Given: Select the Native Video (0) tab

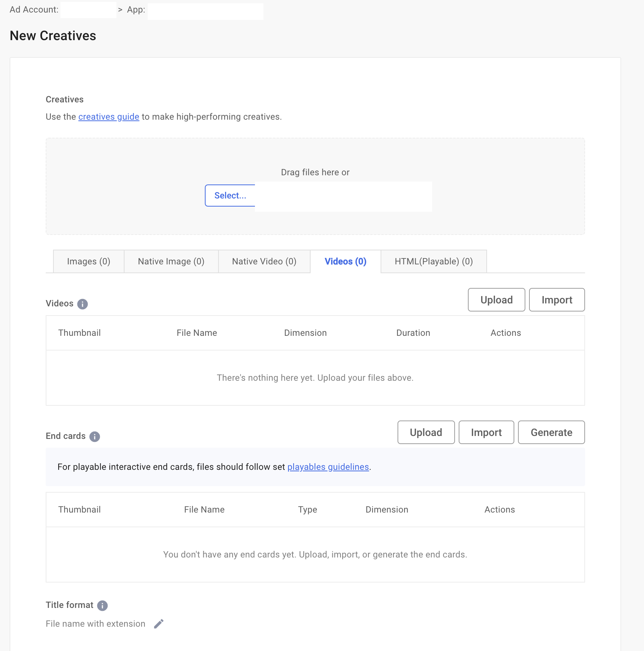Looking at the screenshot, I should coord(265,261).
